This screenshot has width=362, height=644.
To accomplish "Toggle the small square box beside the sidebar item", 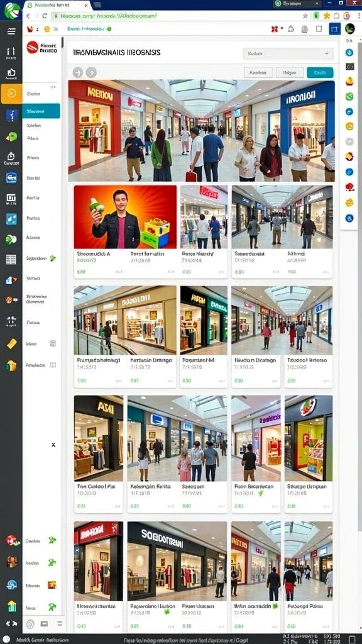I will 53,343.
